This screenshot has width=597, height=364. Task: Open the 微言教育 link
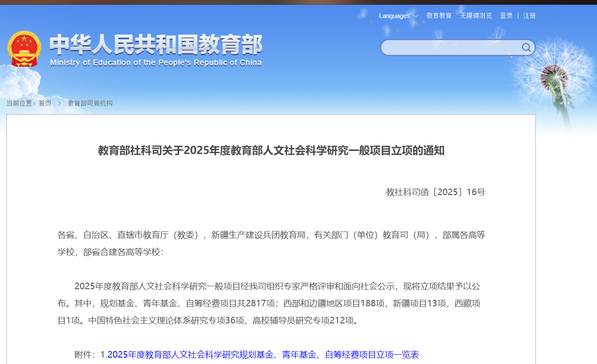(439, 16)
